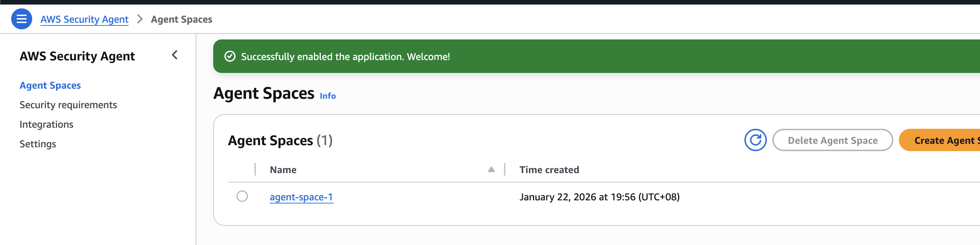Click the refresh Agent Spaces icon
Image resolution: width=980 pixels, height=245 pixels.
point(755,140)
